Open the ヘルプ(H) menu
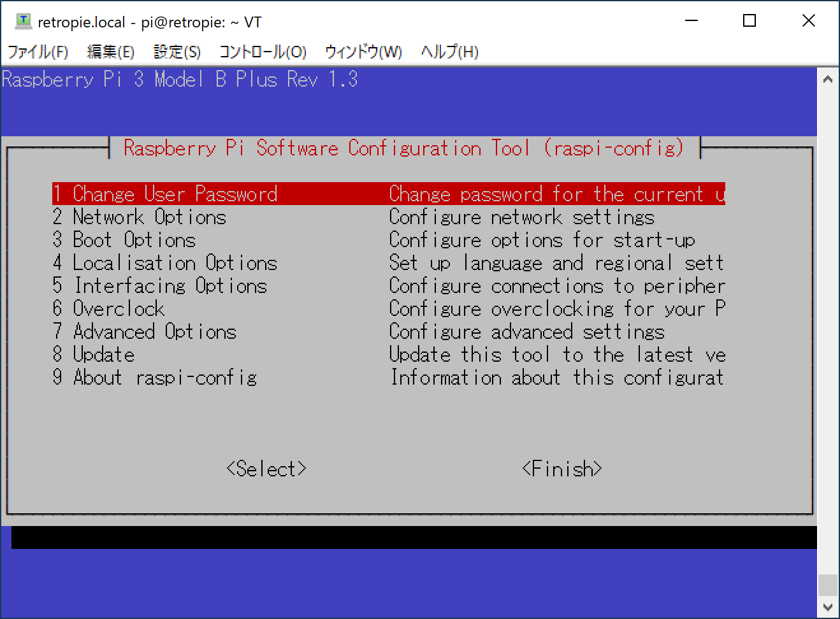Image resolution: width=840 pixels, height=619 pixels. click(x=449, y=52)
